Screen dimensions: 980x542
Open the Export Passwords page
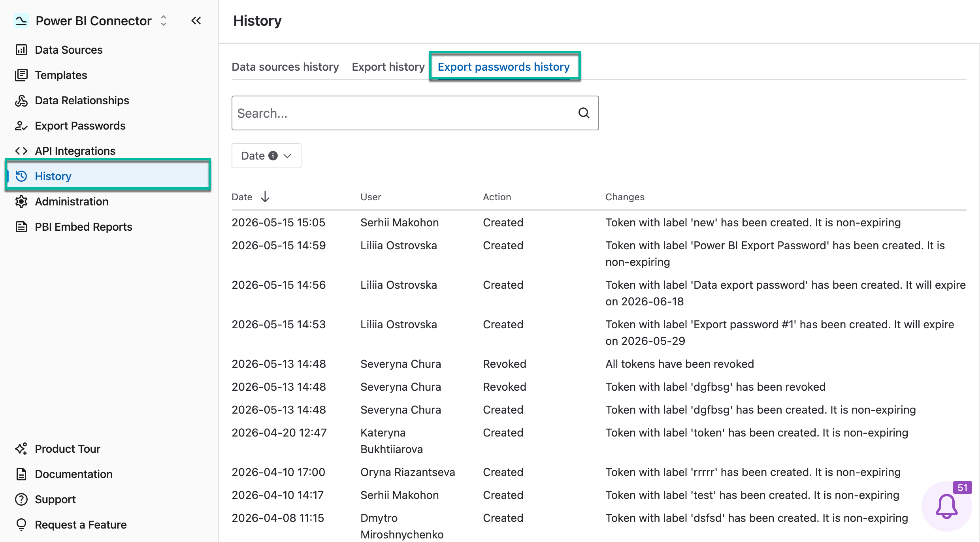(80, 126)
